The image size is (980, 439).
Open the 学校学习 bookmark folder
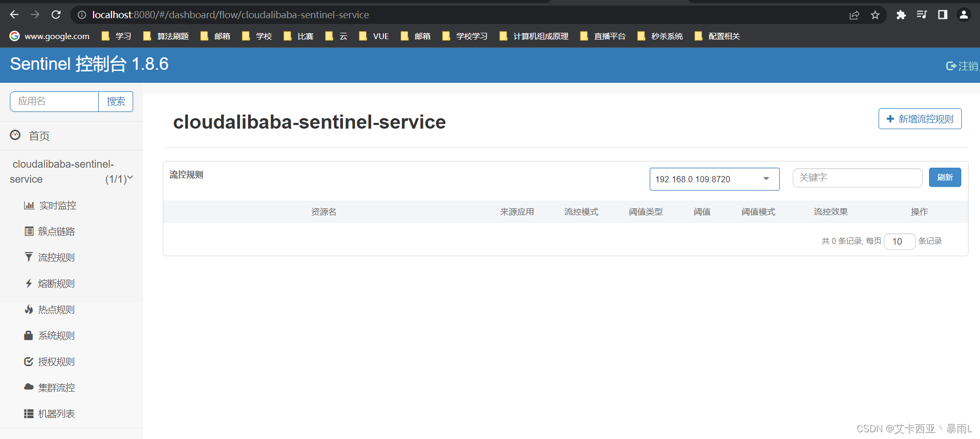tap(465, 36)
